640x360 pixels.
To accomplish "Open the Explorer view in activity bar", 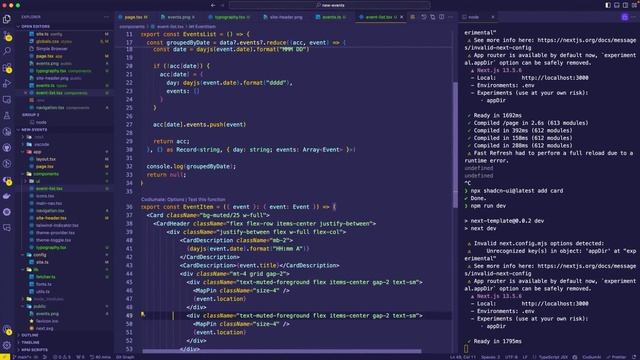I will 7,19.
